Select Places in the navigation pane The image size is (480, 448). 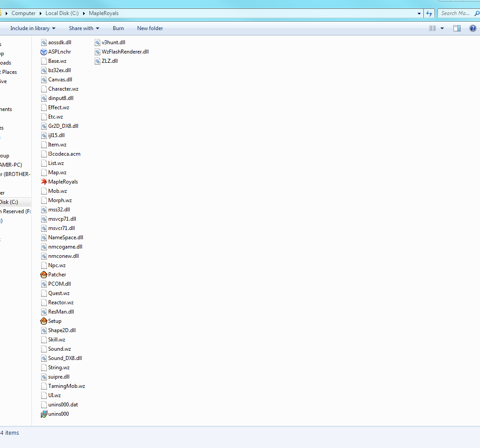click(x=8, y=72)
